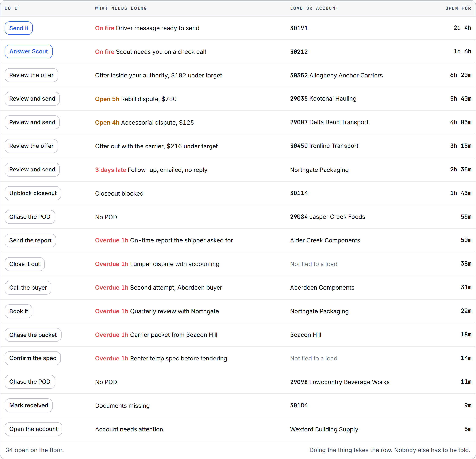Review and send the Kootenai Hauling rebill dispute

[32, 99]
